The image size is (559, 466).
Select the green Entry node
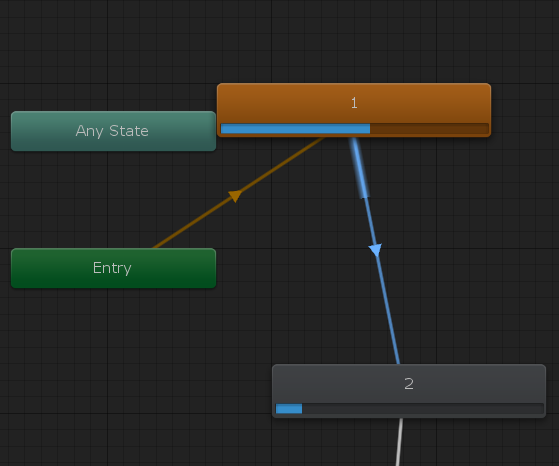(x=113, y=268)
